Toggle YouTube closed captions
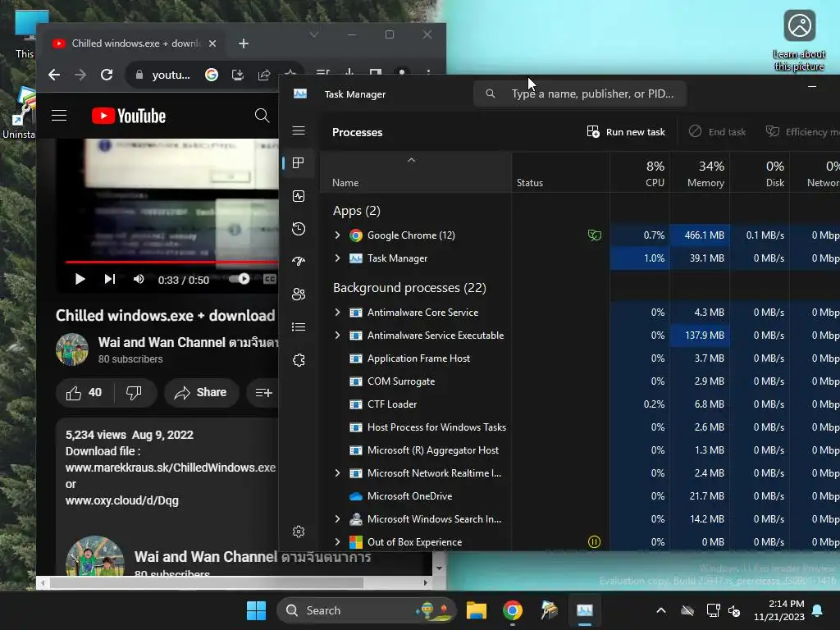Viewport: 840px width, 630px height. point(269,279)
